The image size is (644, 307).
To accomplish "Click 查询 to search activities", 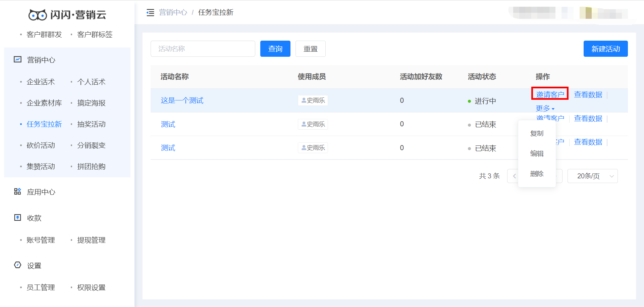I will point(275,49).
